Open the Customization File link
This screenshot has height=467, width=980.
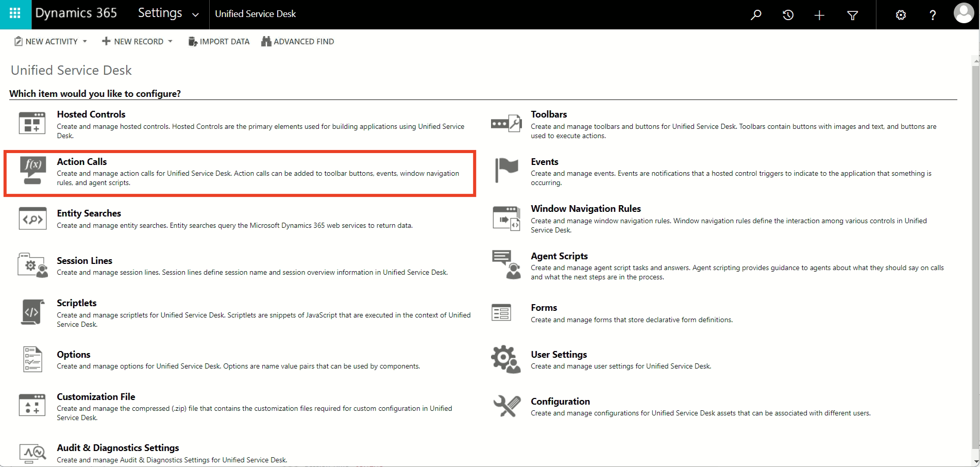96,397
